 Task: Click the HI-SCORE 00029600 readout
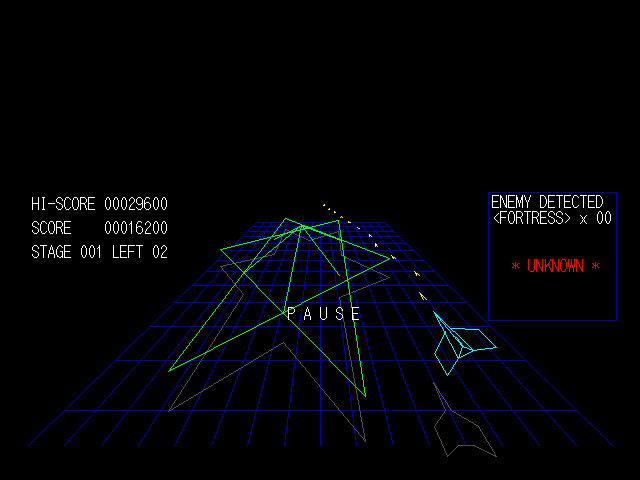pyautogui.click(x=99, y=204)
